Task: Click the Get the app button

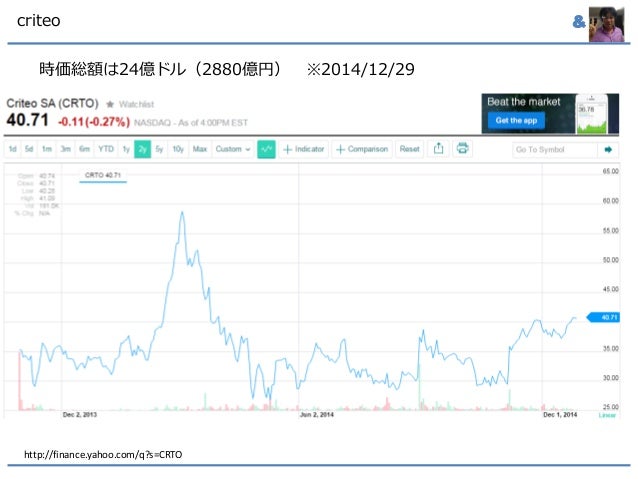Action: [x=516, y=120]
